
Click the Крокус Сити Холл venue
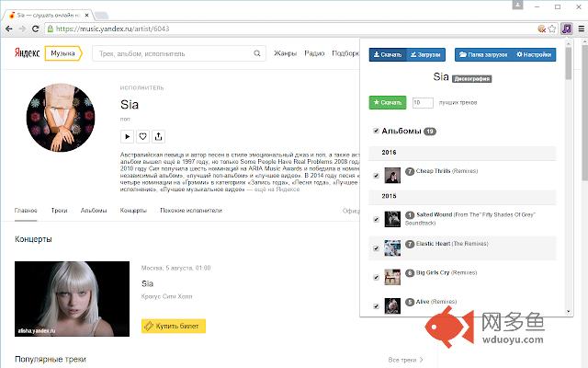click(x=167, y=296)
